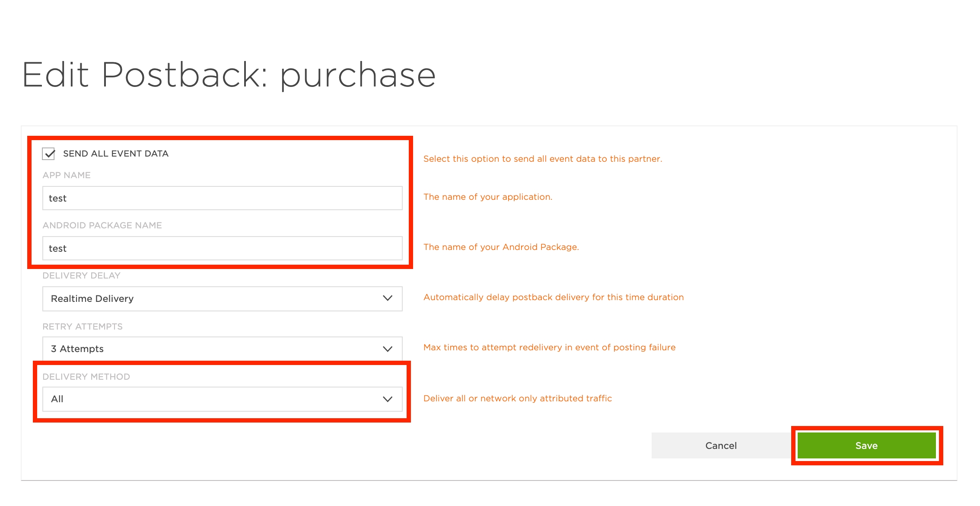Click the "DELIVERY DELAY" field label
The height and width of the screenshot is (506, 980).
81,275
